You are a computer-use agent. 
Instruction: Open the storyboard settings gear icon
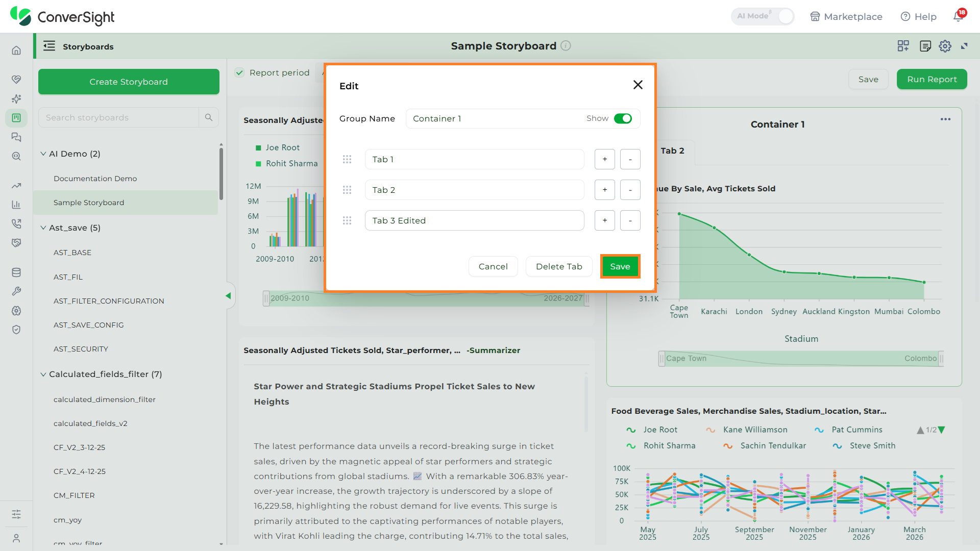(945, 46)
